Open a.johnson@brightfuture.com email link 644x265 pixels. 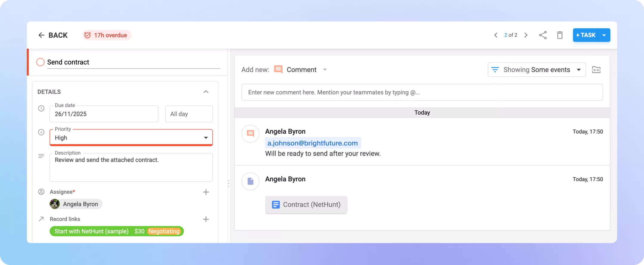(312, 143)
